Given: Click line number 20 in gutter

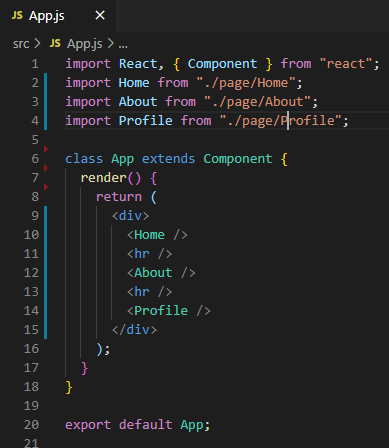Looking at the screenshot, I should (31, 425).
